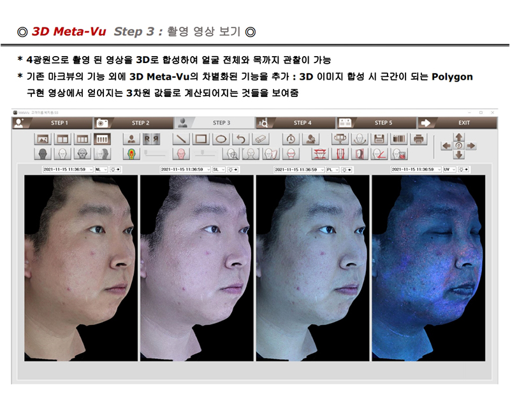
Task: Click the slider beside the heatmap icon
Action: click(x=157, y=154)
